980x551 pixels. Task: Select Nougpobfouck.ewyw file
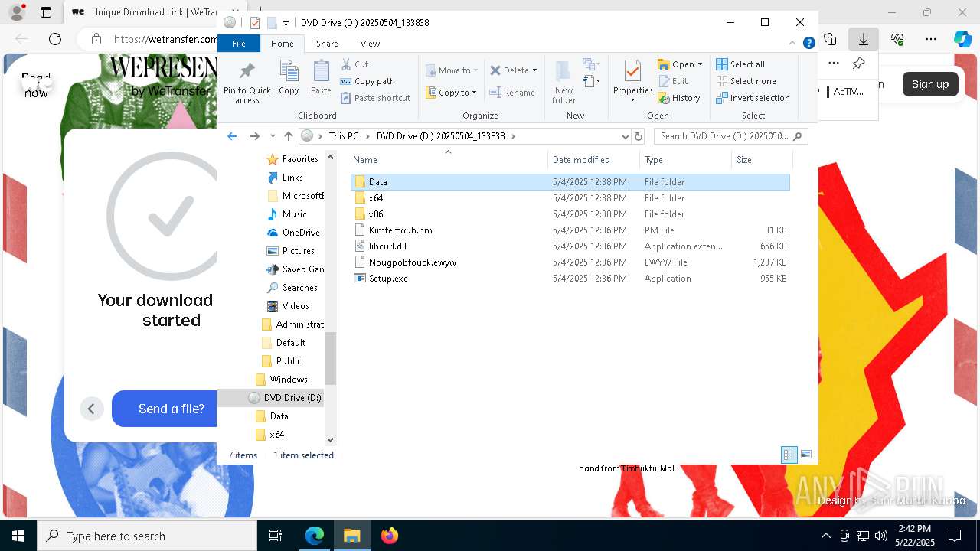click(x=570, y=262)
